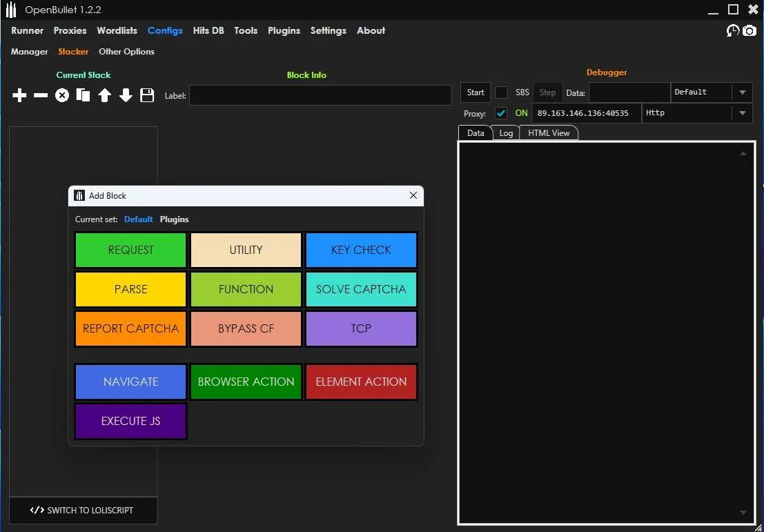Add a FUNCTION block
The image size is (764, 532).
point(246,289)
